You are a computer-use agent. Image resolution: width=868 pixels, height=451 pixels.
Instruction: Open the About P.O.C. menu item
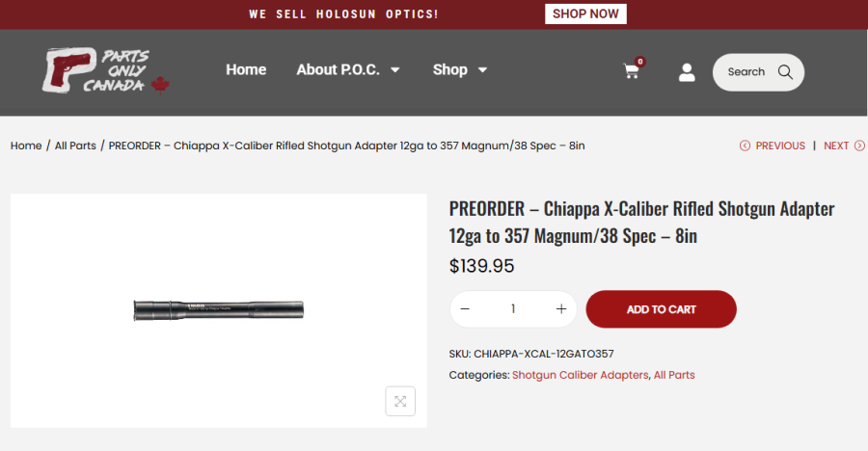click(338, 69)
